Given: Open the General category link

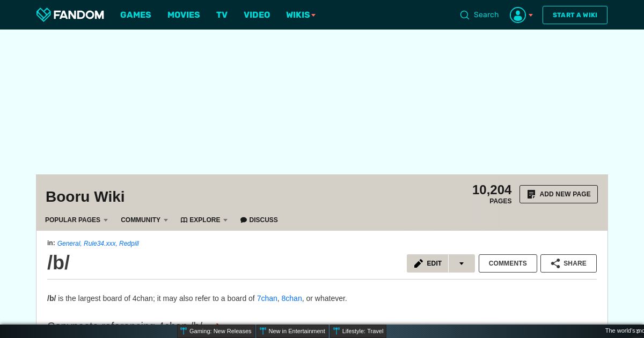Looking at the screenshot, I should (x=69, y=244).
